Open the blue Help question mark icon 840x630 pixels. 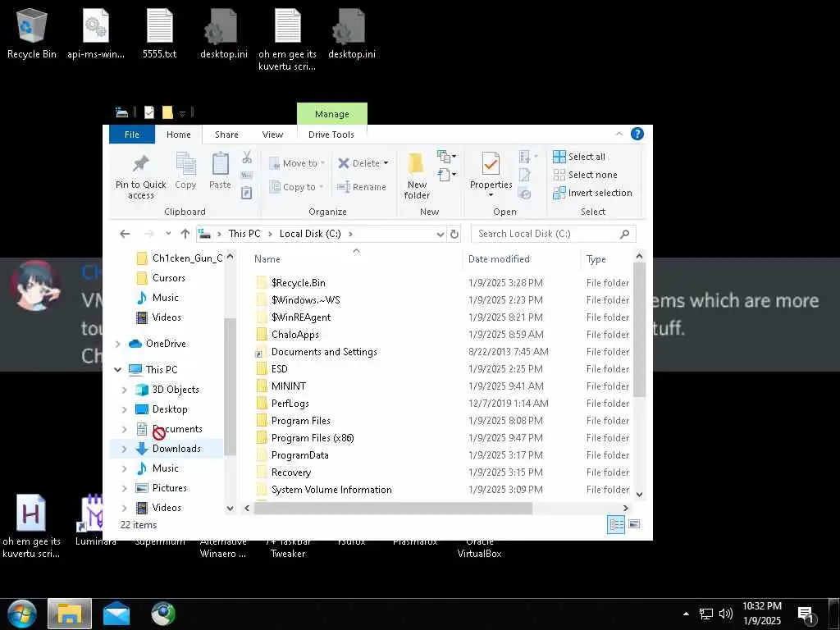point(637,134)
